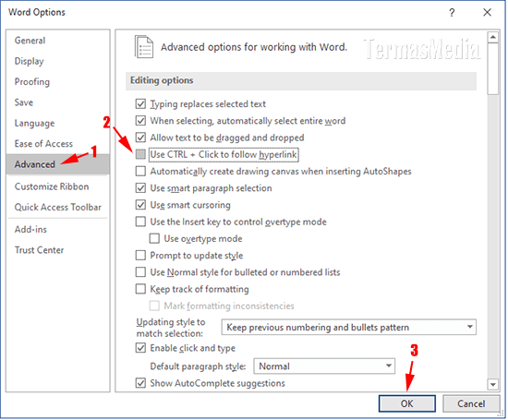Toggle Use smart cursoring checkbox
This screenshot has width=508, height=420.
(140, 205)
